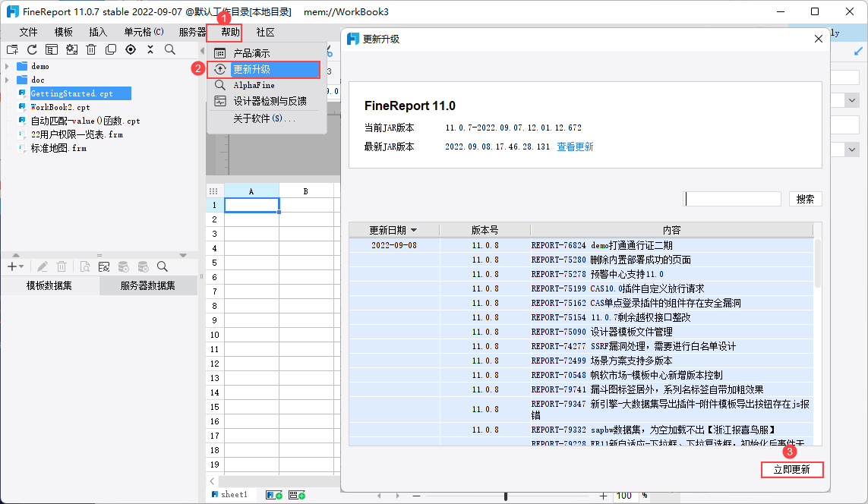This screenshot has width=868, height=504.
Task: Open the 模板 menu
Action: [63, 32]
